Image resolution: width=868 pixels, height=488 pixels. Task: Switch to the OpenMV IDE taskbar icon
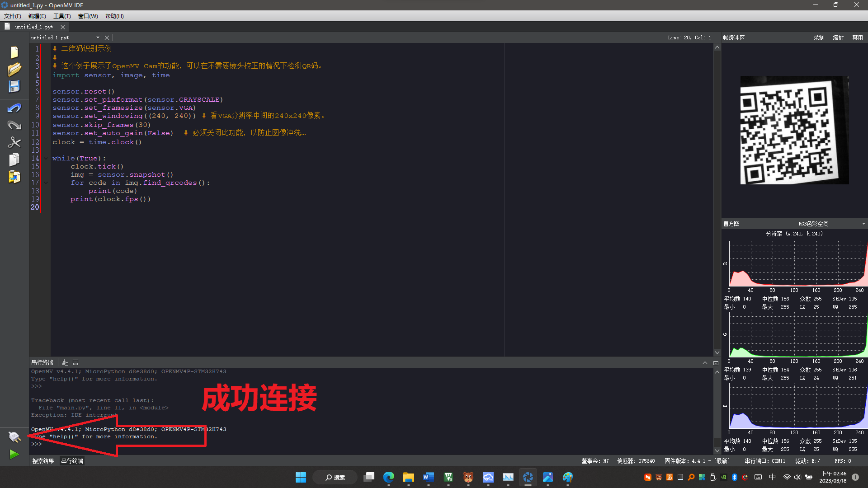click(x=528, y=477)
